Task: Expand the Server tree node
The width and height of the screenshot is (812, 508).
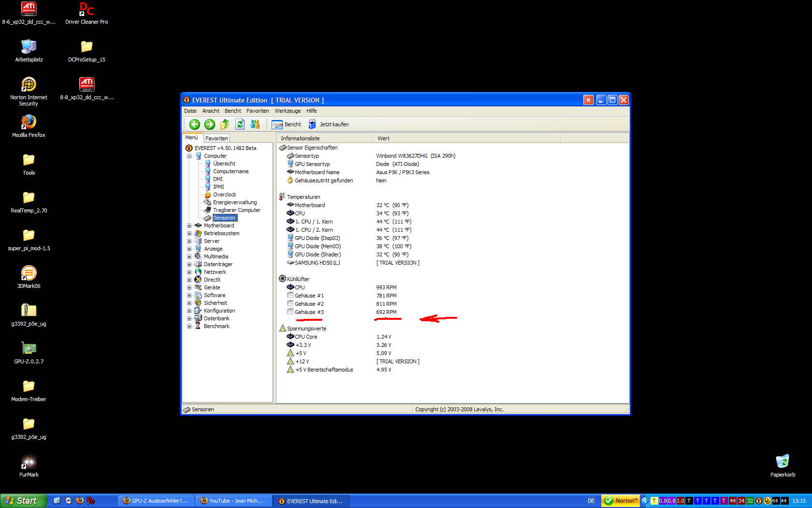Action: (189, 241)
